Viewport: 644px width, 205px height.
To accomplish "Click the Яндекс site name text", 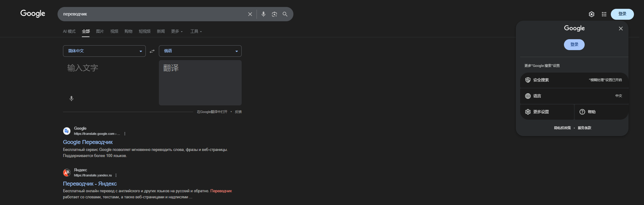I will tap(81, 170).
